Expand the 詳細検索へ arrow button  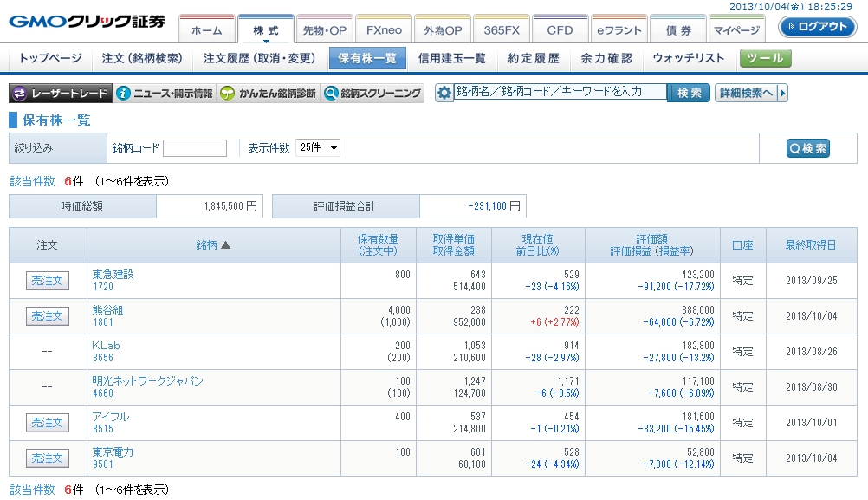(x=751, y=93)
